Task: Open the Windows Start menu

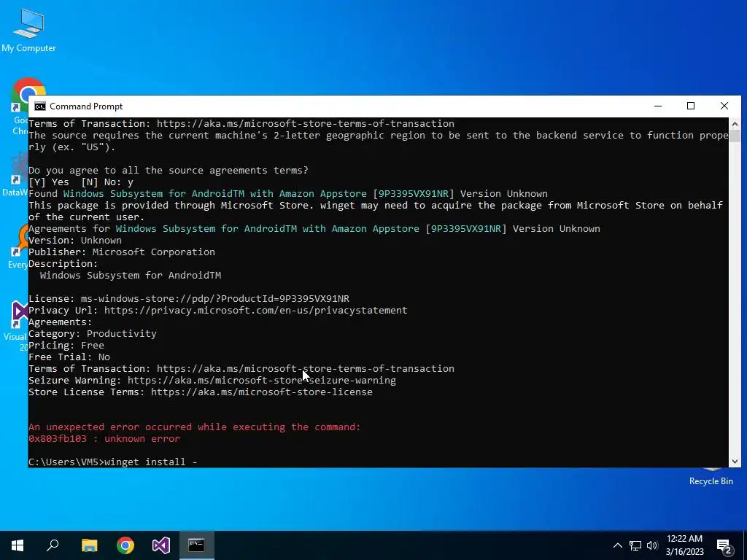Action: coord(18,545)
